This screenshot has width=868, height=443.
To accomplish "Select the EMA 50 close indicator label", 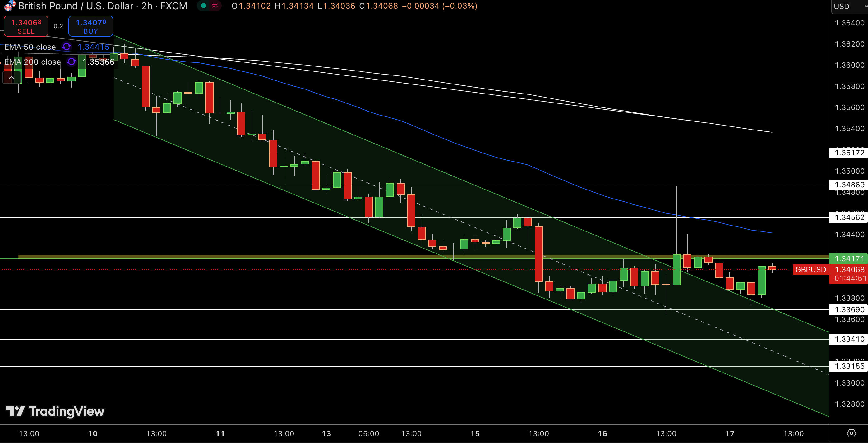I will pos(30,47).
